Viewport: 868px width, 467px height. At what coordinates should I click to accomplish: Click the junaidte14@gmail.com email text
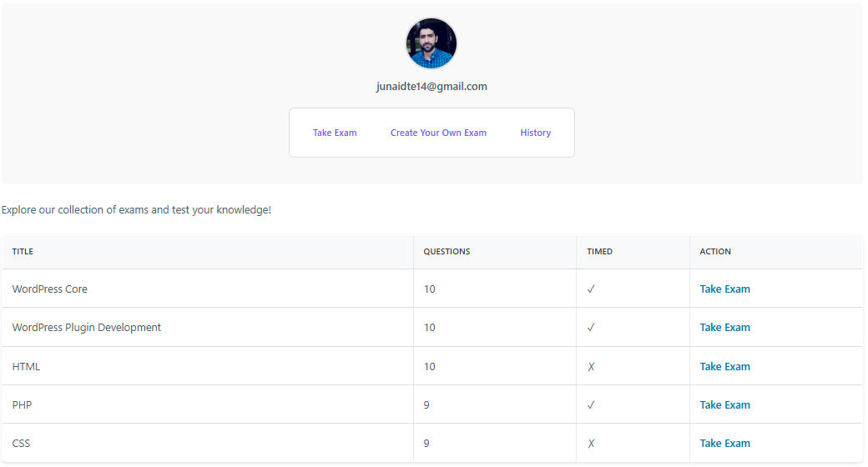click(x=431, y=87)
